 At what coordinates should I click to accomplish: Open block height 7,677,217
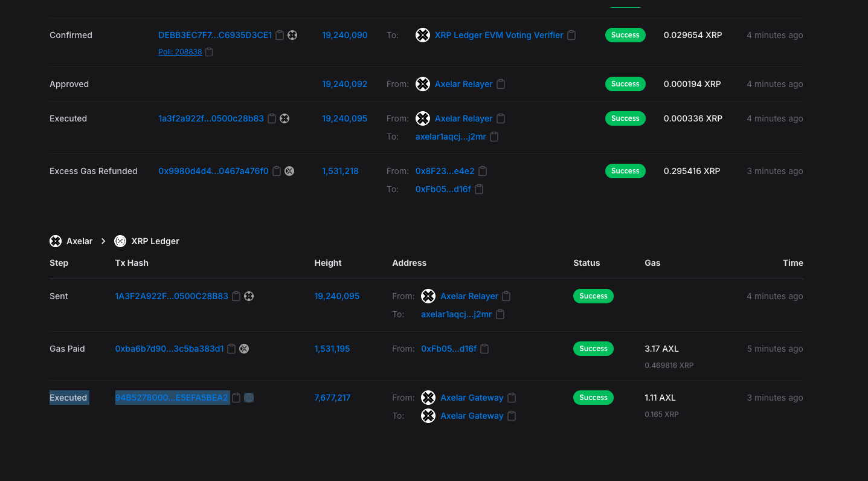click(x=333, y=398)
